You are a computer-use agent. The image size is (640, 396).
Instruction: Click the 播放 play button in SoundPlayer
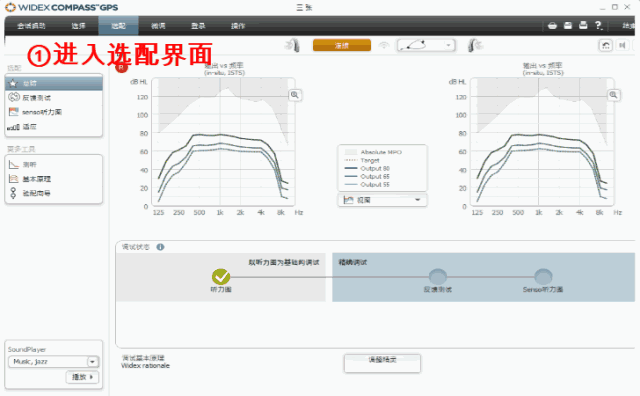click(82, 377)
